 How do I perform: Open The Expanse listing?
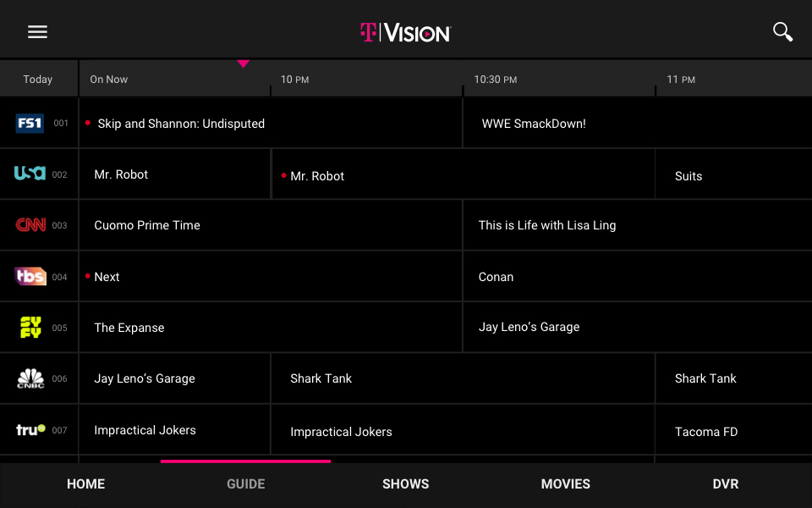click(271, 327)
